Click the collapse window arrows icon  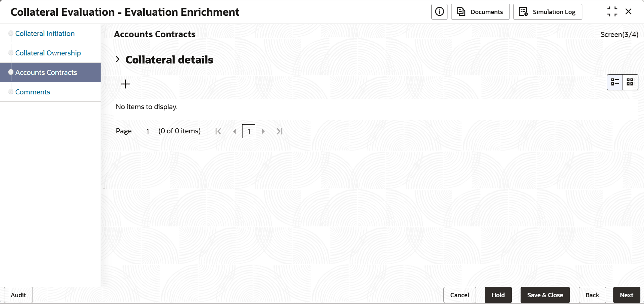pos(612,12)
